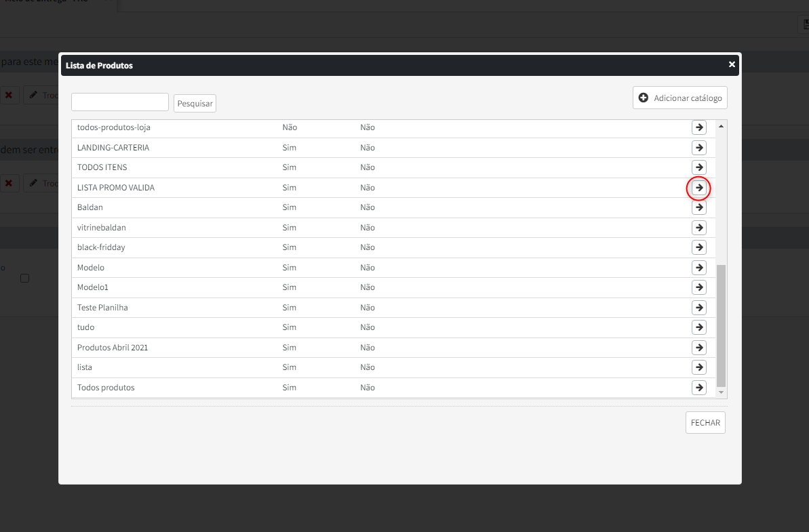Click the Não cell in lista row
This screenshot has height=532, width=809.
[x=368, y=367]
